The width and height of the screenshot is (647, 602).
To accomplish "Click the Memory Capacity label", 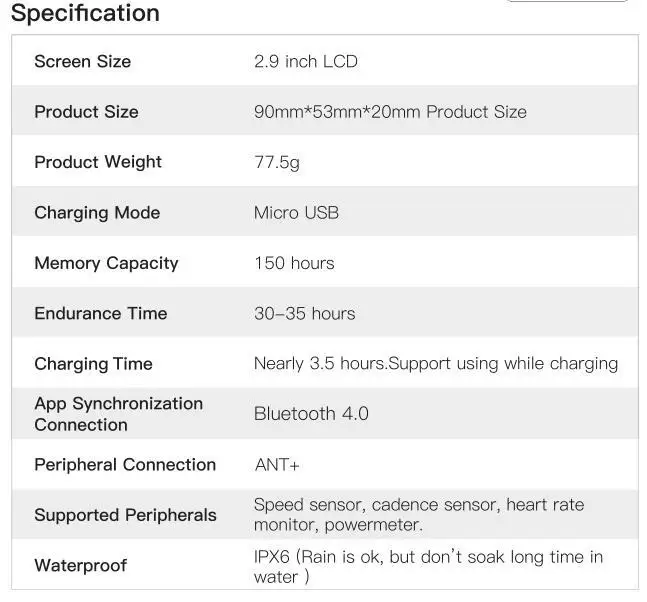I will [x=106, y=263].
